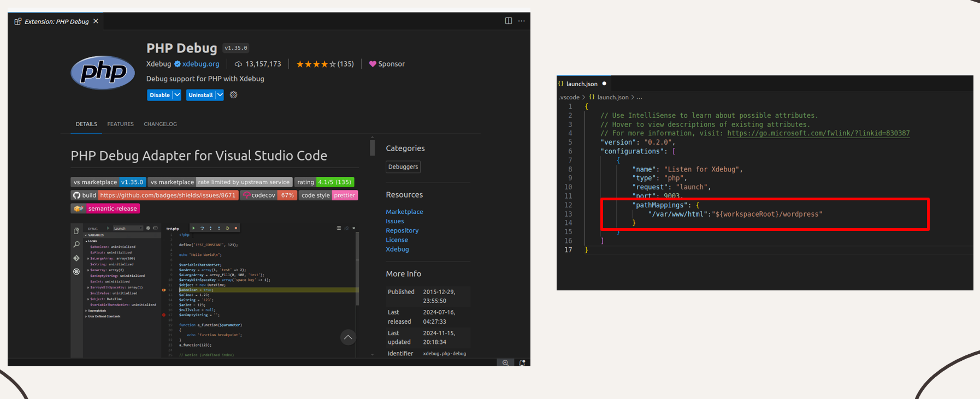Open the extension settings gear
Image resolution: width=980 pixels, height=399 pixels.
tap(234, 95)
